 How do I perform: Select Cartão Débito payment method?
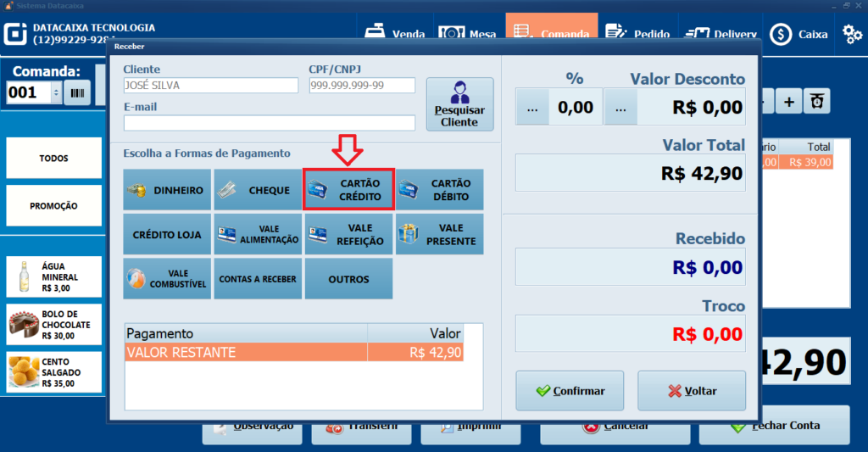[439, 190]
